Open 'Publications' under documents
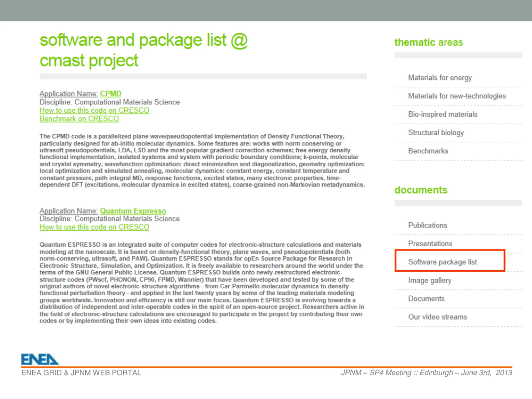Screen dimensions: 532x399 coord(428,225)
